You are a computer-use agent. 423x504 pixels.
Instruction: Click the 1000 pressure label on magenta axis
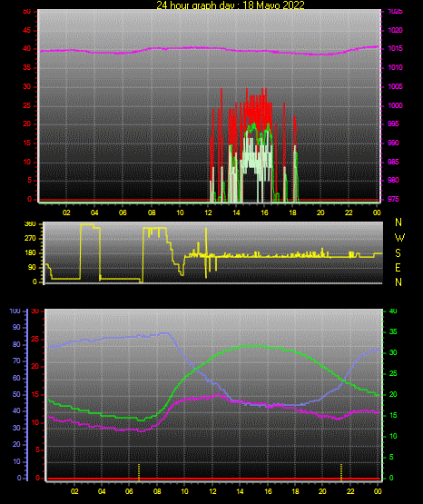click(395, 105)
